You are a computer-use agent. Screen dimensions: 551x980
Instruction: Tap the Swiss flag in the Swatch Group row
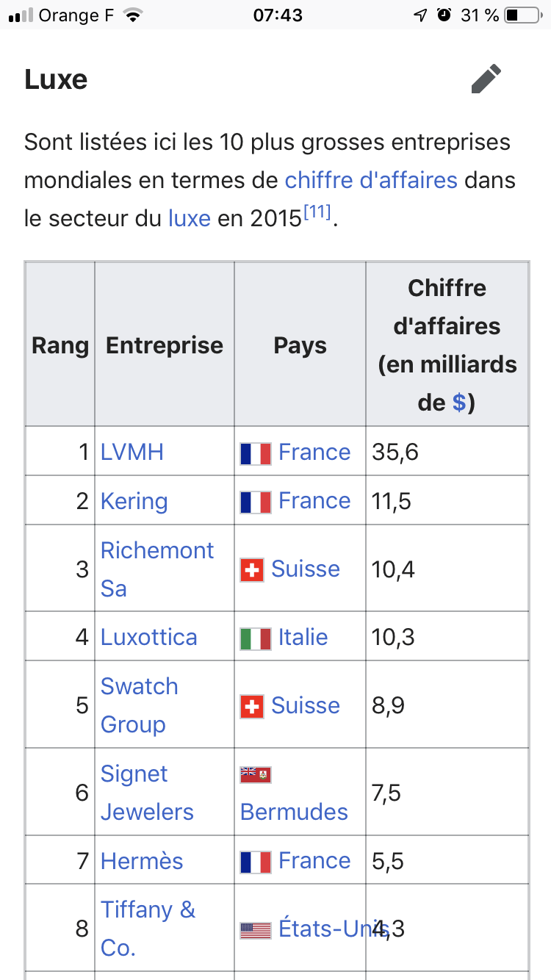(252, 706)
